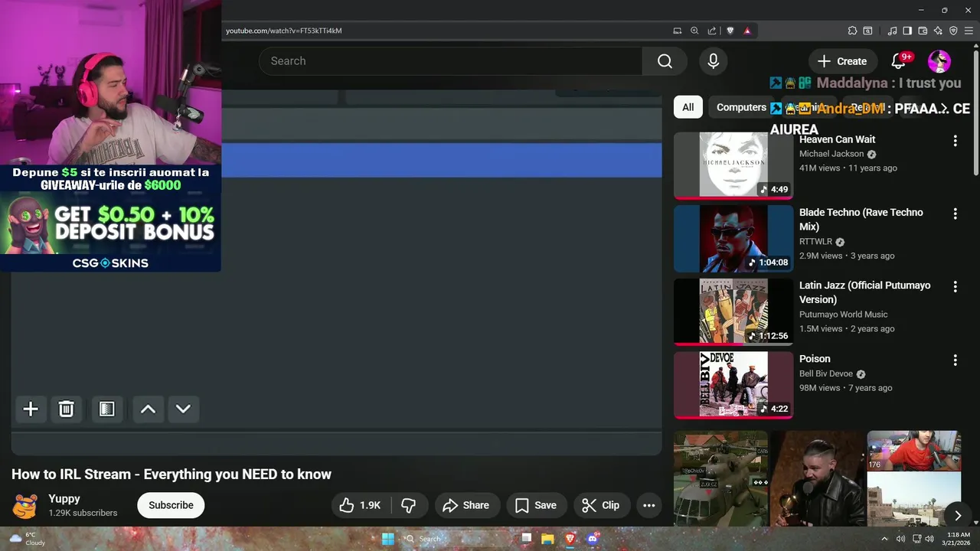This screenshot has width=980, height=551.
Task: Dislike the video with thumbs down
Action: tap(409, 505)
